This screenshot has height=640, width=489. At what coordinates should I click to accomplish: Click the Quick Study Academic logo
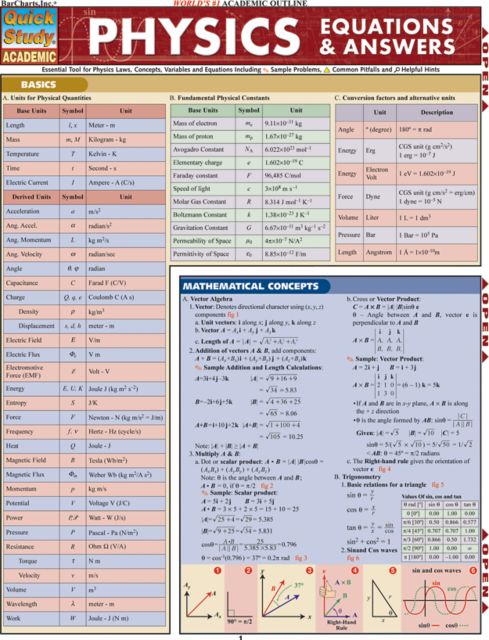[29, 36]
